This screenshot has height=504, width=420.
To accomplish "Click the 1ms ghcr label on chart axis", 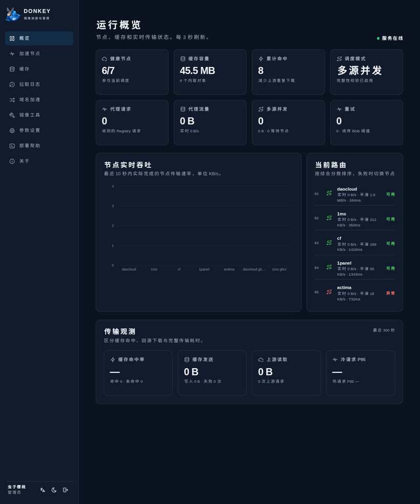I will pos(279,269).
